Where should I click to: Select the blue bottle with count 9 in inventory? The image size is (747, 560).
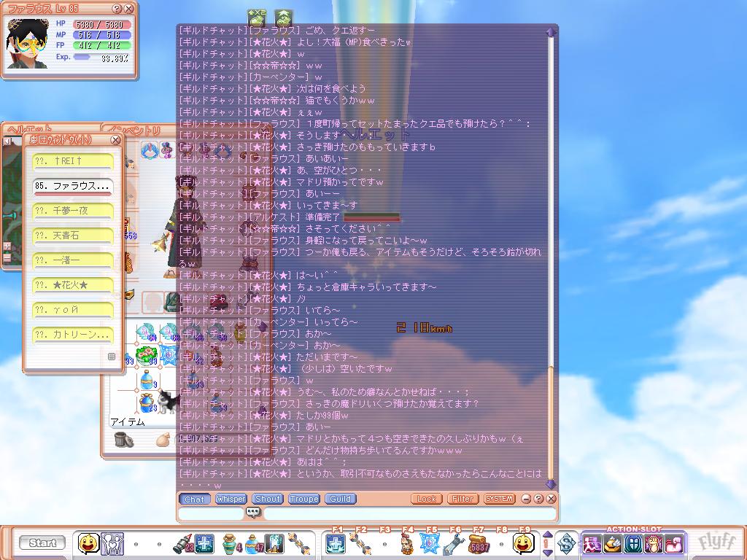(147, 379)
